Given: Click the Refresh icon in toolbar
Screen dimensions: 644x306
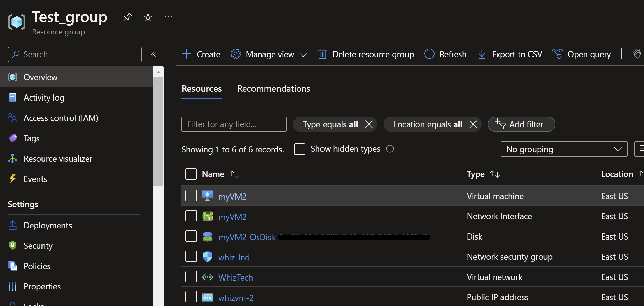Looking at the screenshot, I should pyautogui.click(x=429, y=54).
